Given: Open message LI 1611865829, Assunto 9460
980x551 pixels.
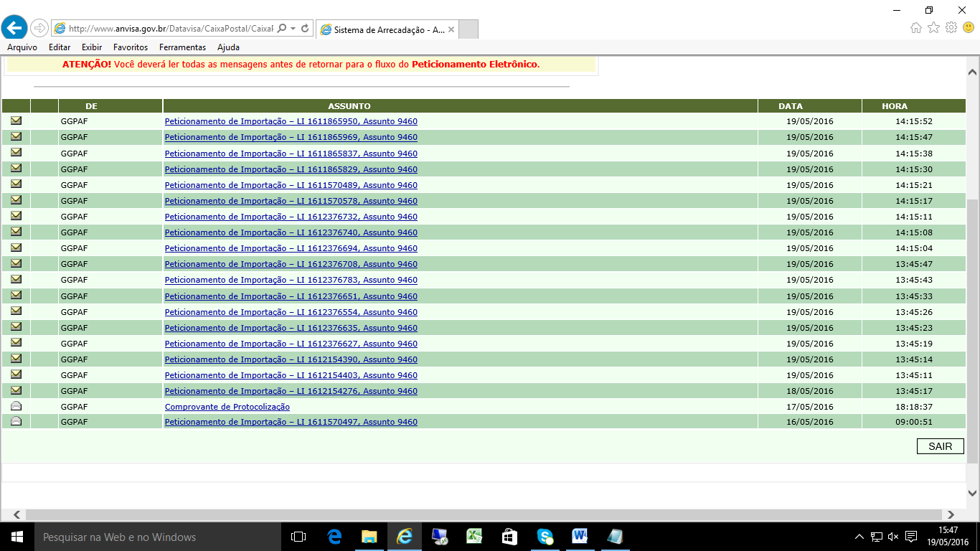Looking at the screenshot, I should [x=291, y=169].
